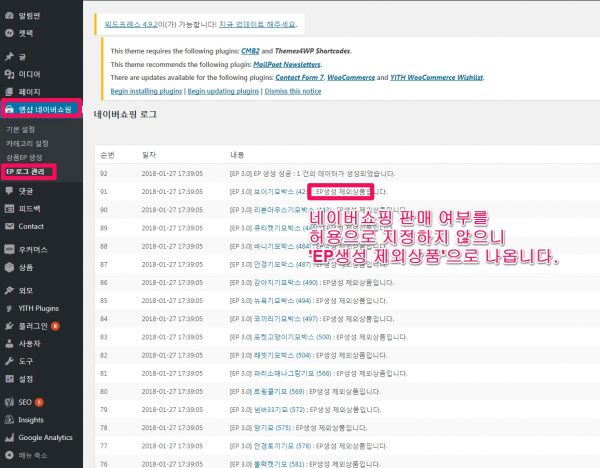Open 파리소매나그랑기모 (566) product link
Viewport: 600px width, 468px height.
[293, 373]
